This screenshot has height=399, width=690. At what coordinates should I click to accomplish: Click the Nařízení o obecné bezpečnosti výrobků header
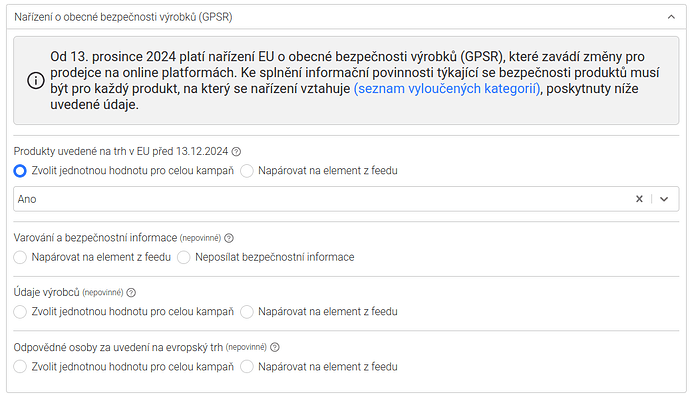(x=346, y=17)
